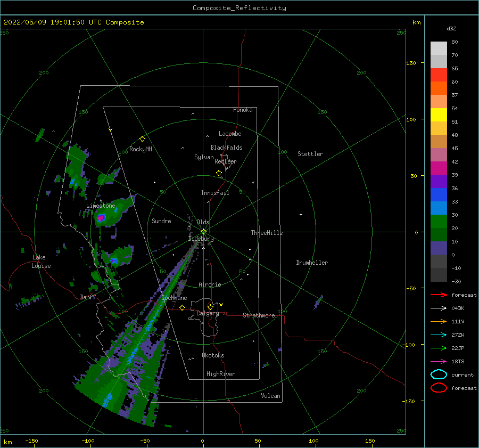This screenshot has height=448, width=479.
Task: Click the Innisfail label
Action: [x=215, y=193]
